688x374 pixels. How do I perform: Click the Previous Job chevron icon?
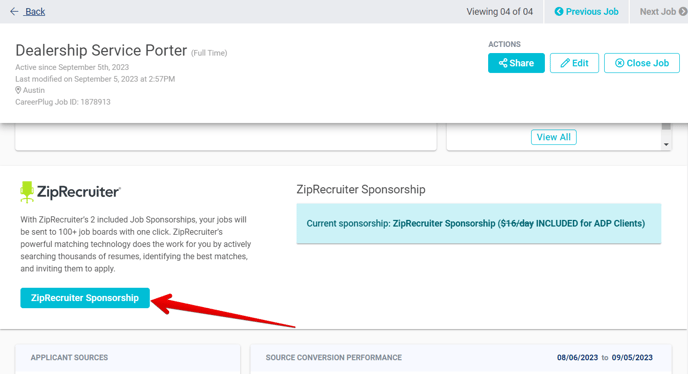[559, 11]
